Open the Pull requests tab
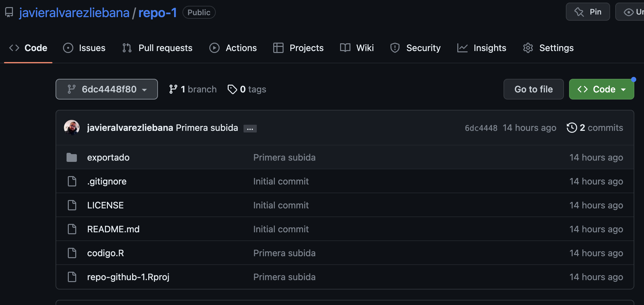Screen dimensions: 644x305 tap(158, 48)
